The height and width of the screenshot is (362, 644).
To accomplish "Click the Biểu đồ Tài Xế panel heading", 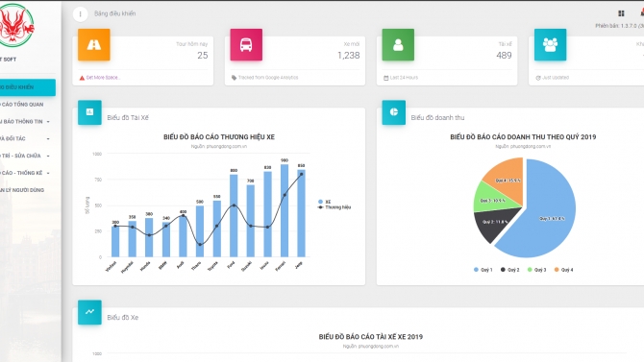I will tap(128, 118).
